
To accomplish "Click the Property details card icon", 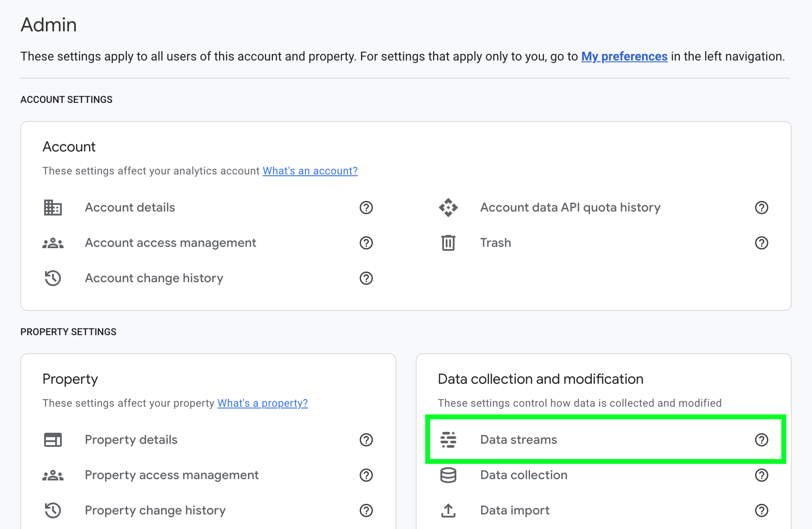I will coord(53,440).
